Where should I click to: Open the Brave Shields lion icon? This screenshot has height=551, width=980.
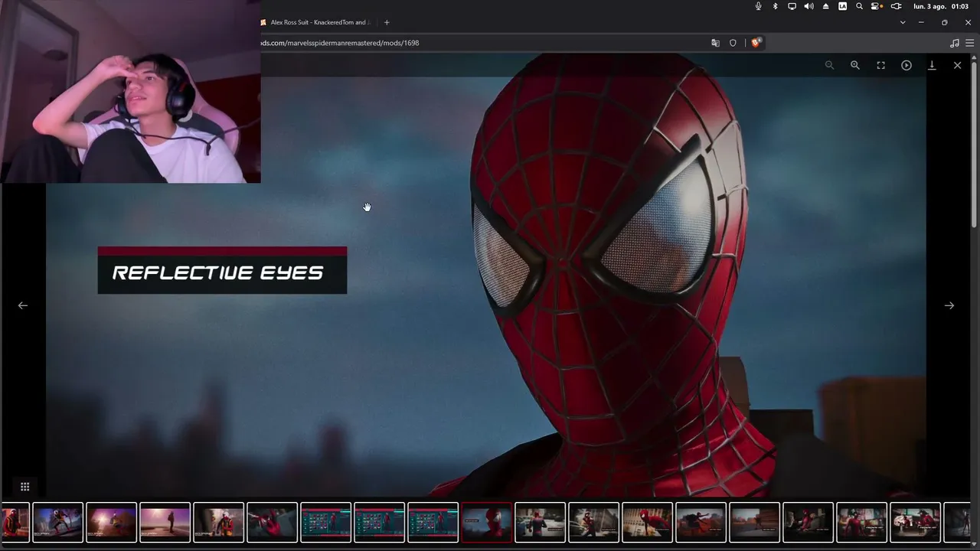click(x=756, y=43)
